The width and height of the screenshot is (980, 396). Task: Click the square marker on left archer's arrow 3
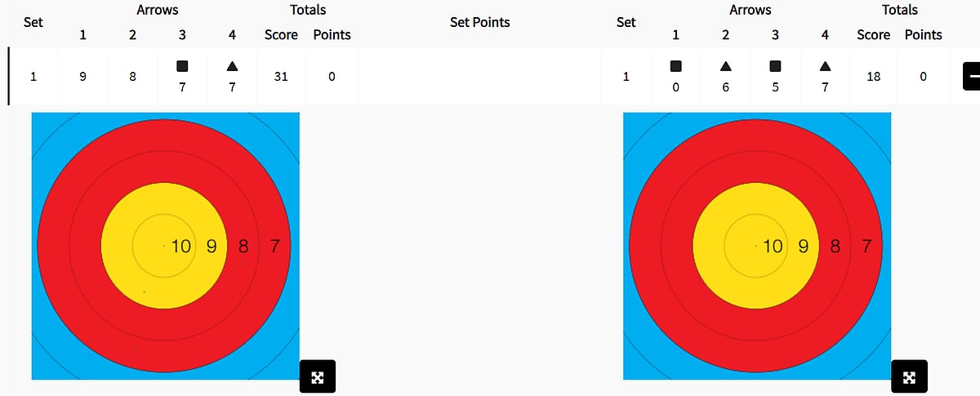[x=182, y=66]
